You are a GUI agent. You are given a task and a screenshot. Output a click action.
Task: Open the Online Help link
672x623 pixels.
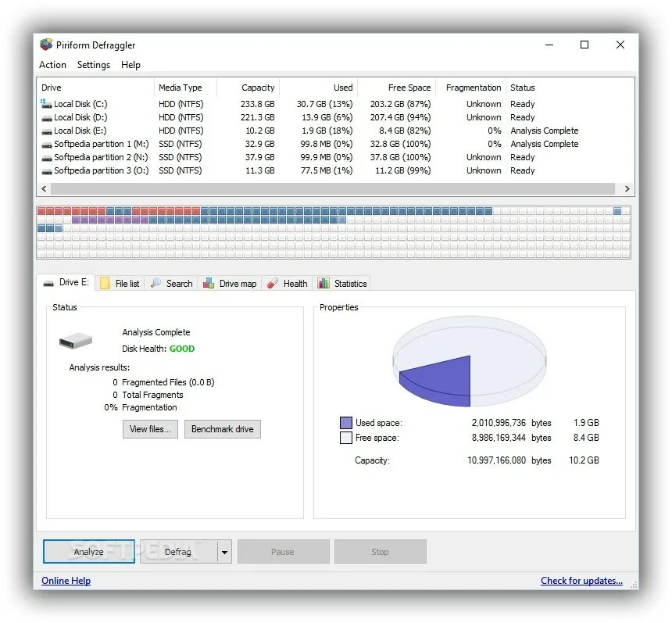(66, 581)
